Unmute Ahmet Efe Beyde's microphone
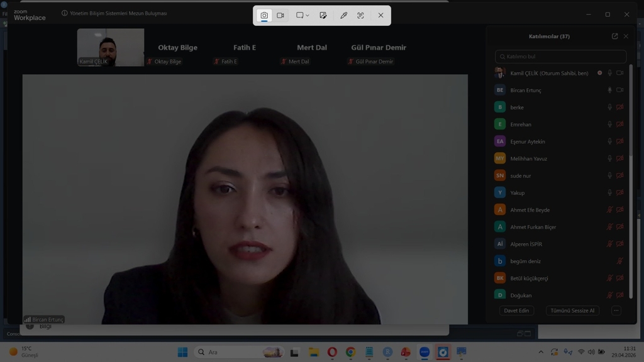This screenshot has width=644, height=362. coord(609,210)
